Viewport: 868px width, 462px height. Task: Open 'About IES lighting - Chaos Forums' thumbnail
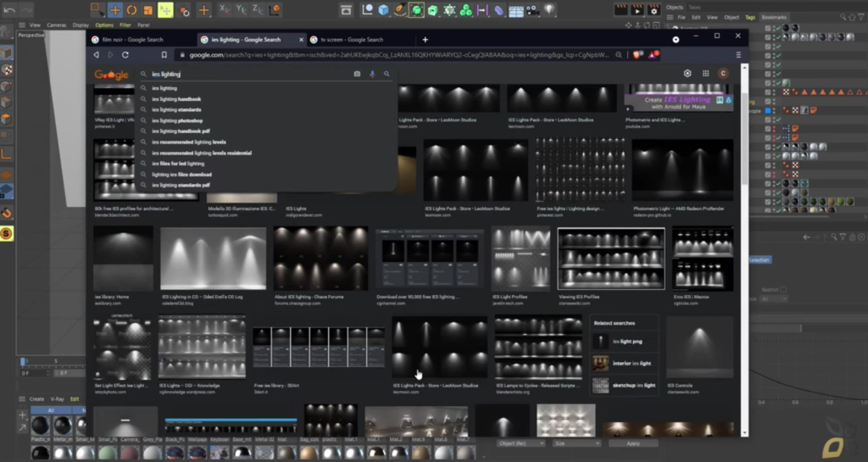tap(320, 259)
